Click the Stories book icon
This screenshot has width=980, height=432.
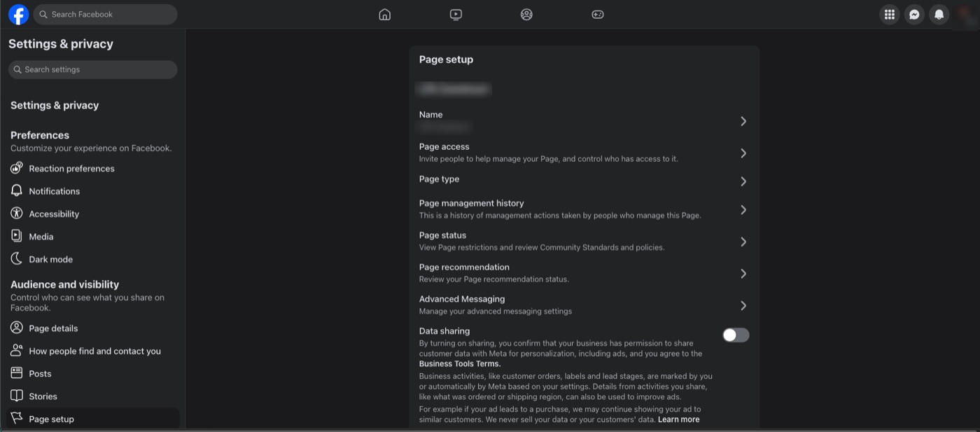pos(17,396)
